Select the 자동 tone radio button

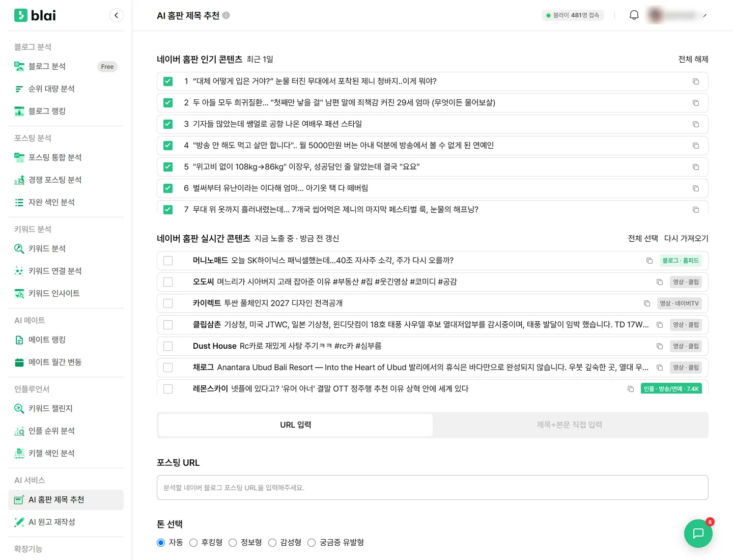point(161,543)
